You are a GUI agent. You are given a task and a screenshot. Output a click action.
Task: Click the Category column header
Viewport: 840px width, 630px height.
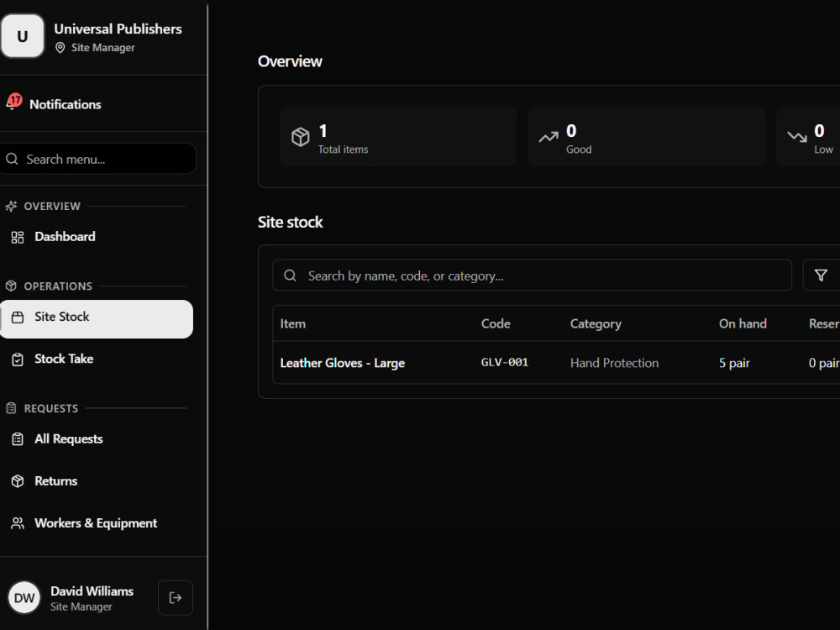tap(596, 324)
